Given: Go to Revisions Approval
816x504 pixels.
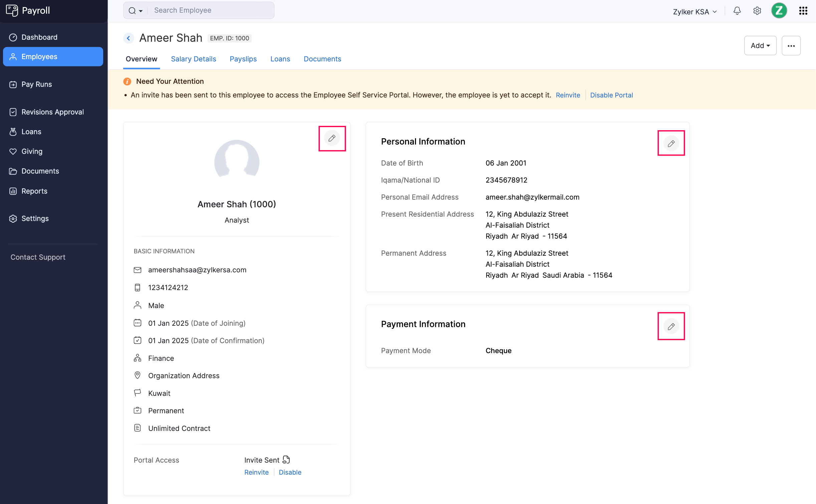Looking at the screenshot, I should pos(53,112).
